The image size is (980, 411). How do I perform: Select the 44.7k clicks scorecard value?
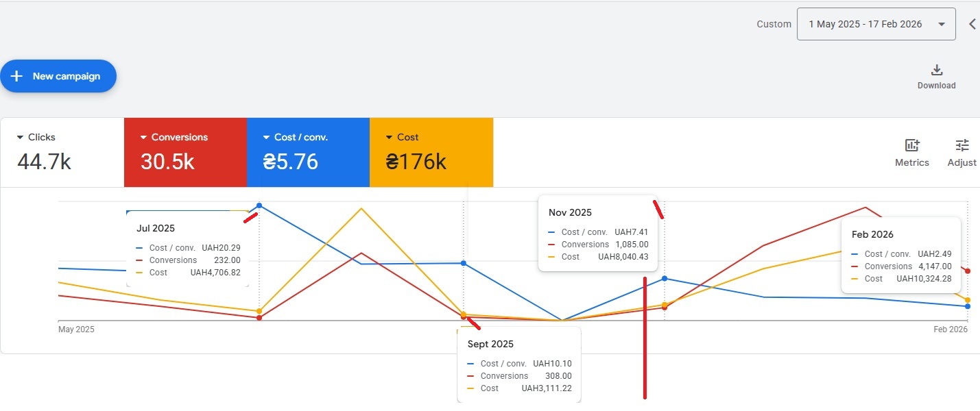point(44,162)
